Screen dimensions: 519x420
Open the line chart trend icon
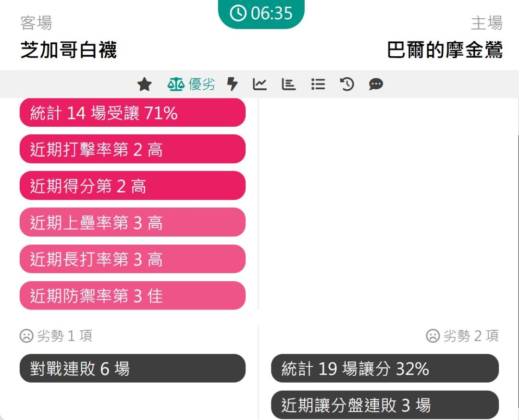[x=259, y=84]
